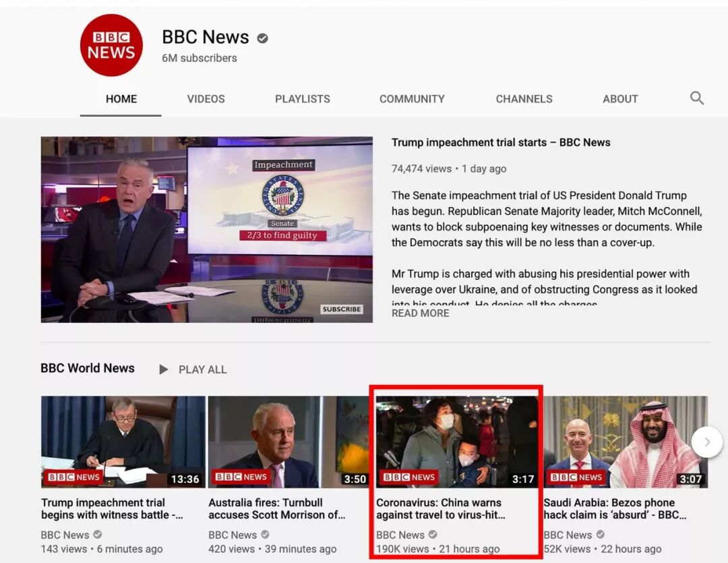Screen dimensions: 728x563
Task: Click title 'Coronavirus: China warns against travel'
Action: coord(440,508)
